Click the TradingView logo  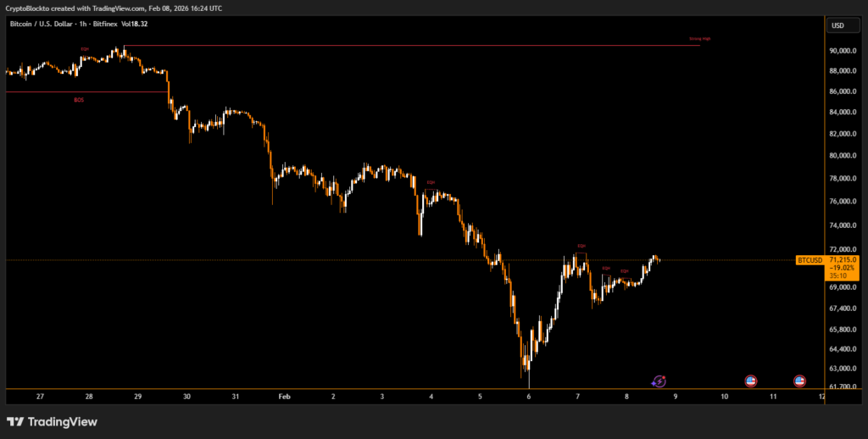click(52, 421)
